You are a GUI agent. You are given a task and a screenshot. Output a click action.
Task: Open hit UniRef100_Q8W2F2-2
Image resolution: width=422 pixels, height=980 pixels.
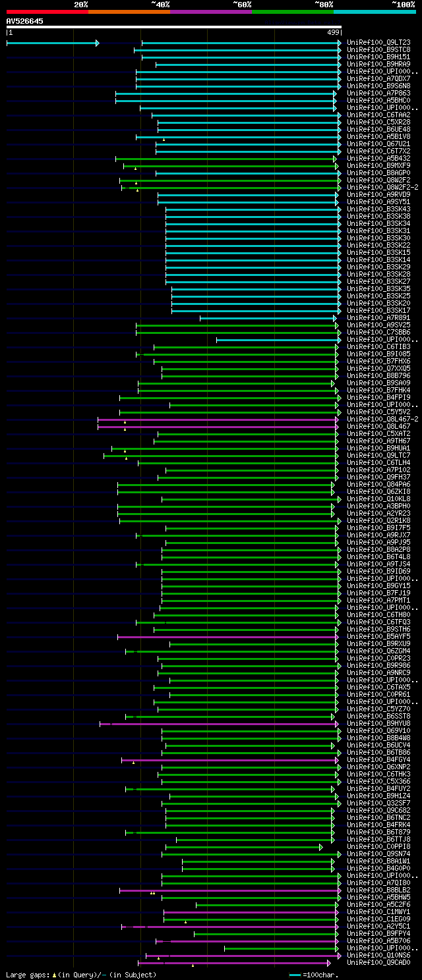tap(382, 188)
